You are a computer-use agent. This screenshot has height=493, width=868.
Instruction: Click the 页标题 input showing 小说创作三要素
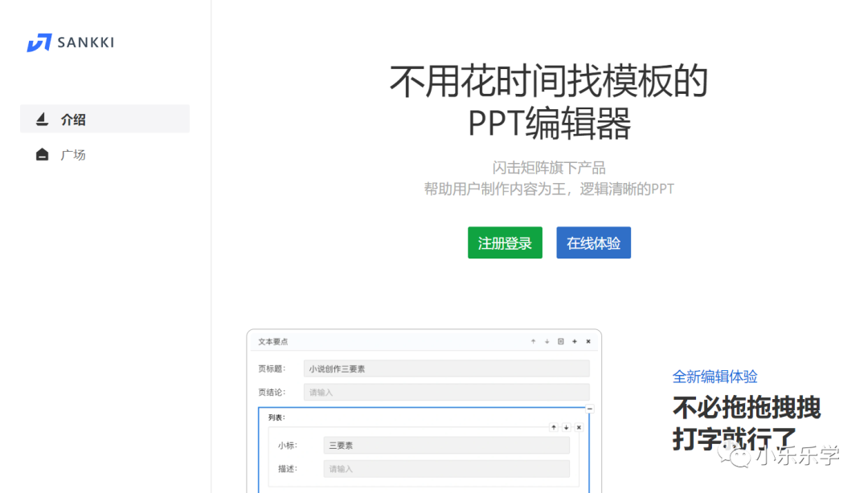(446, 368)
